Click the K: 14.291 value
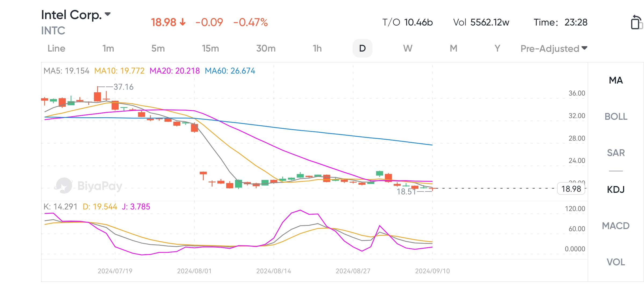The image size is (644, 290). pos(60,207)
